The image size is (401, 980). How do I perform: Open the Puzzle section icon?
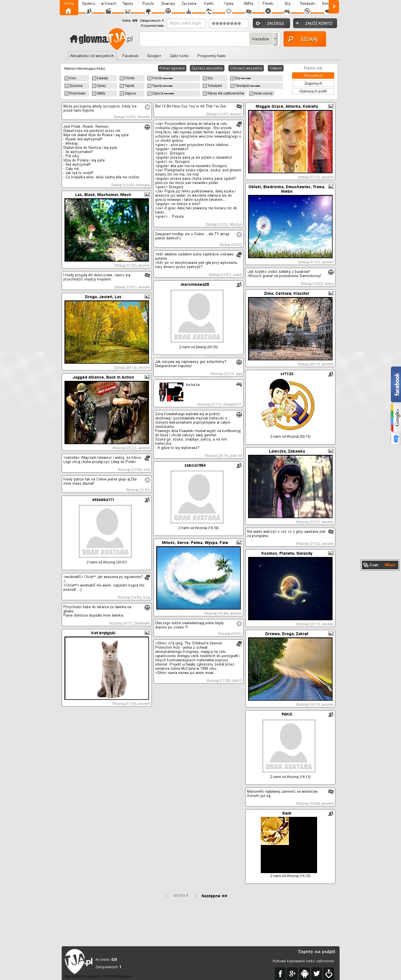(148, 11)
